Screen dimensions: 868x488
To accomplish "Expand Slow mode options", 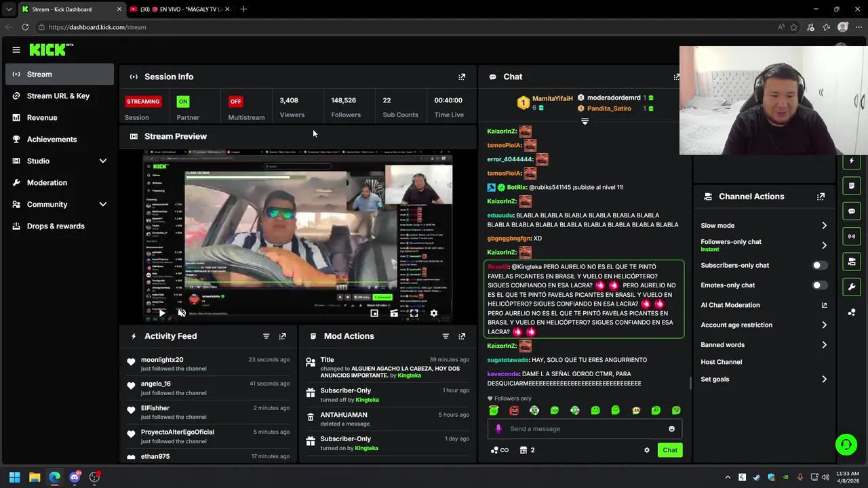I will [x=824, y=226].
